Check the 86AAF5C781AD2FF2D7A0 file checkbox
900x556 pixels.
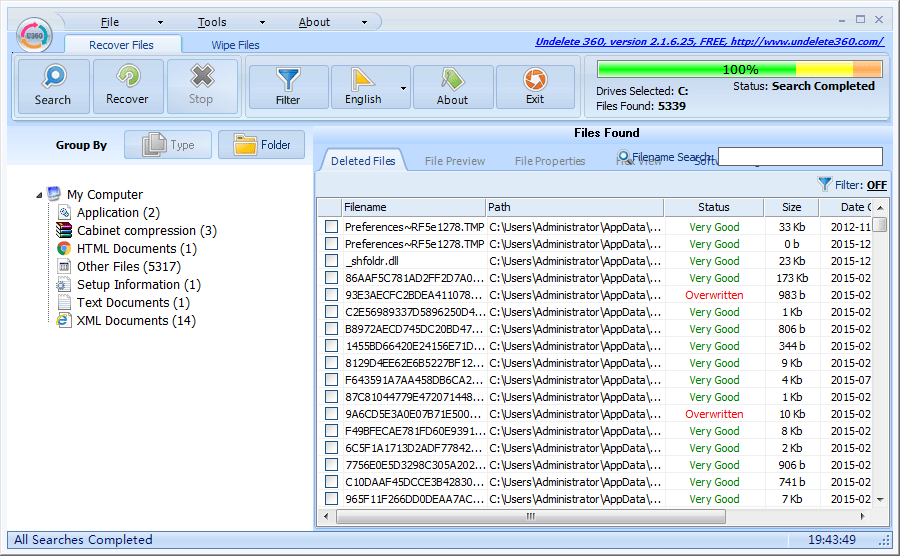pyautogui.click(x=331, y=278)
